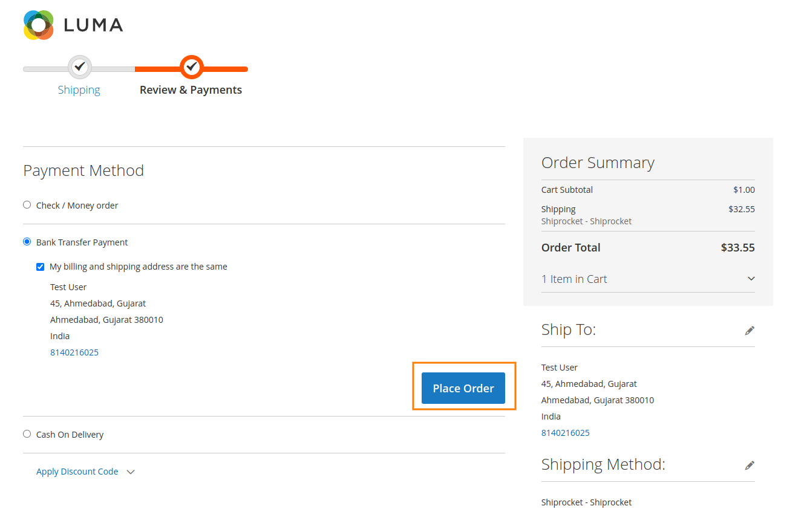This screenshot has height=532, width=807.
Task: Open the Apply Discount Code section
Action: pyautogui.click(x=77, y=471)
